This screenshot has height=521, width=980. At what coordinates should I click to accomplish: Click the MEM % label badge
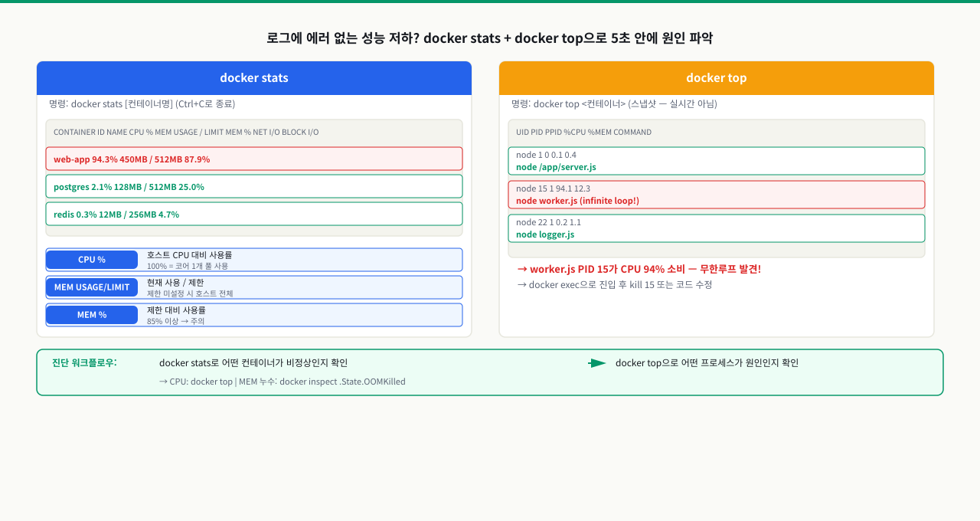click(92, 315)
